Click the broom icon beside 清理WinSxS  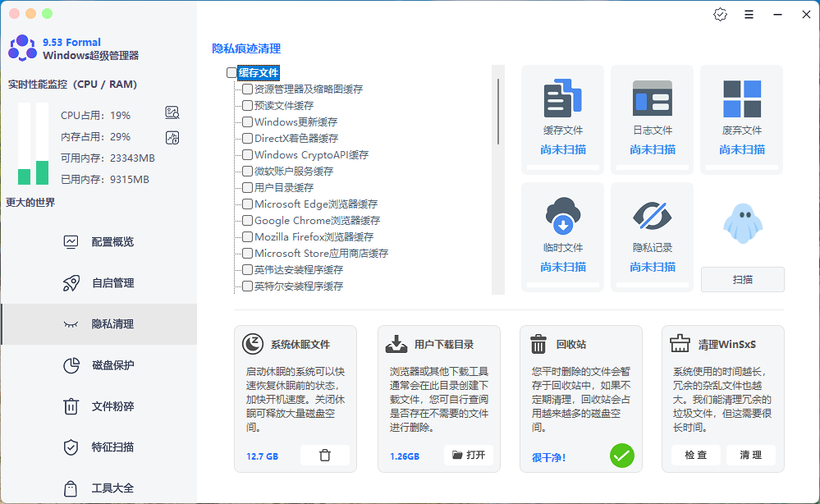[x=680, y=345]
